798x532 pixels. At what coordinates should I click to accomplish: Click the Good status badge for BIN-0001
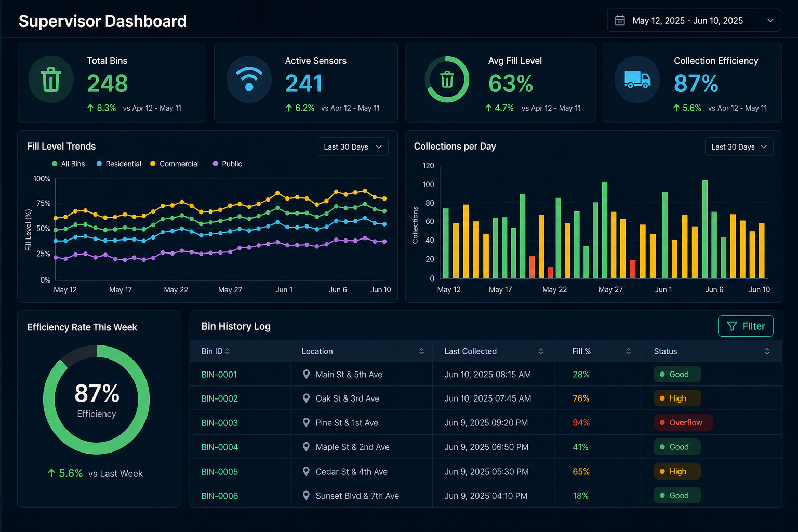click(677, 374)
